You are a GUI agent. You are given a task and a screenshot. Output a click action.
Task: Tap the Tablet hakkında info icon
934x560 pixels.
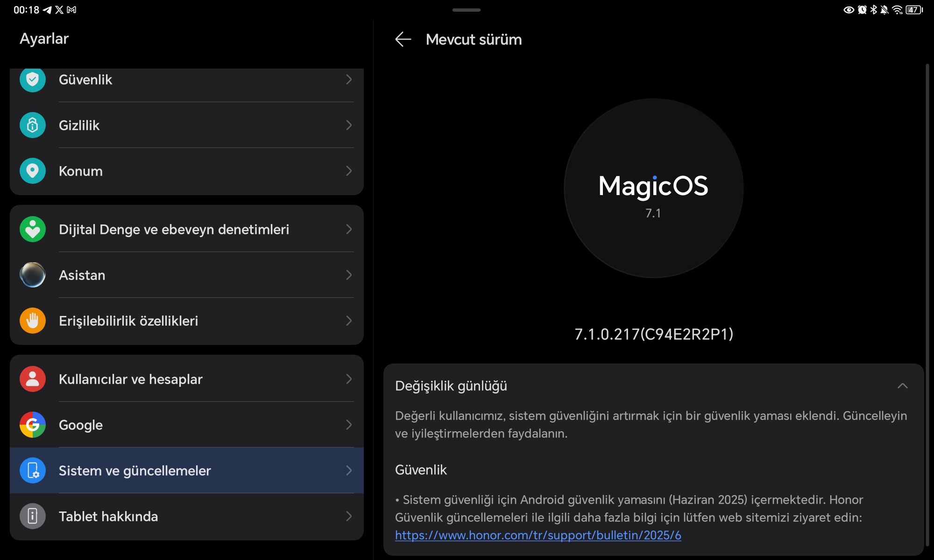[33, 516]
